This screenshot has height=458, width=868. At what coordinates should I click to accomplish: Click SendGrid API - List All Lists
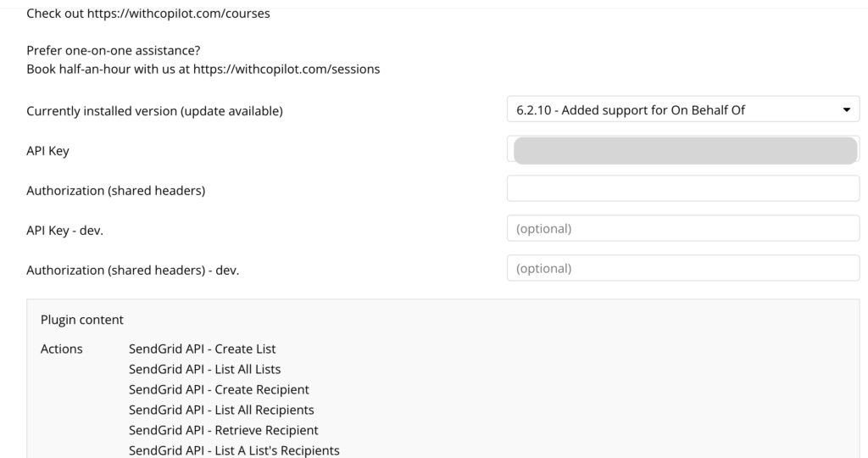click(x=204, y=369)
